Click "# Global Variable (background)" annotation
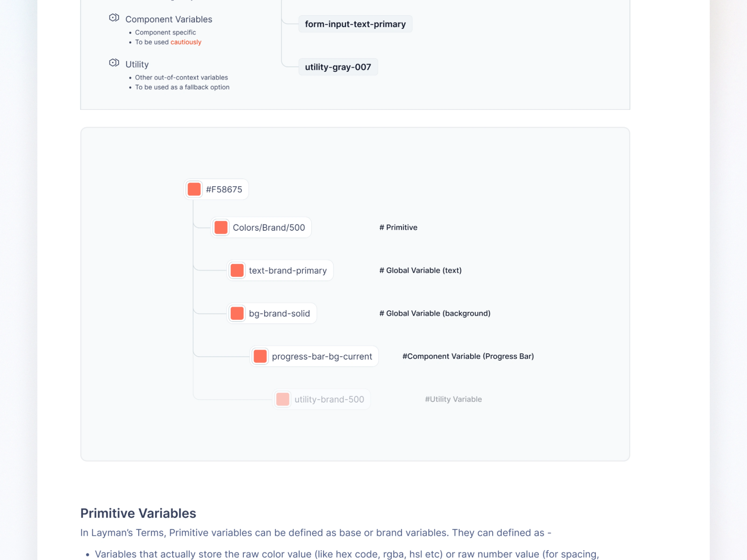The width and height of the screenshot is (747, 560). 435,313
